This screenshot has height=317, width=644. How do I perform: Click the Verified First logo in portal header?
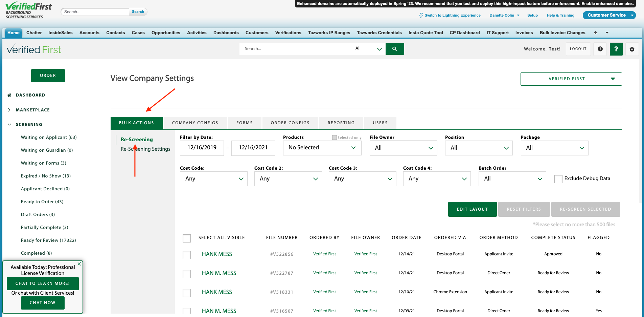click(x=34, y=49)
